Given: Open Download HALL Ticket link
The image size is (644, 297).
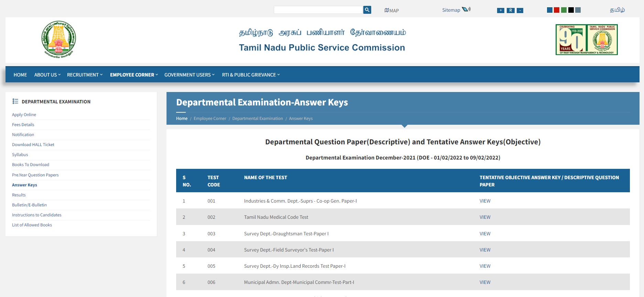Looking at the screenshot, I should (x=33, y=145).
